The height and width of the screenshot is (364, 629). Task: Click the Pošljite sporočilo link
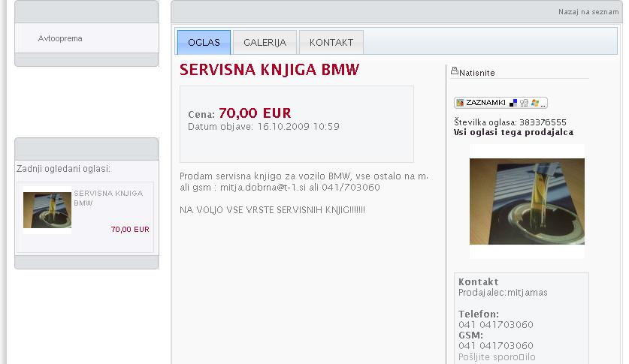click(497, 356)
